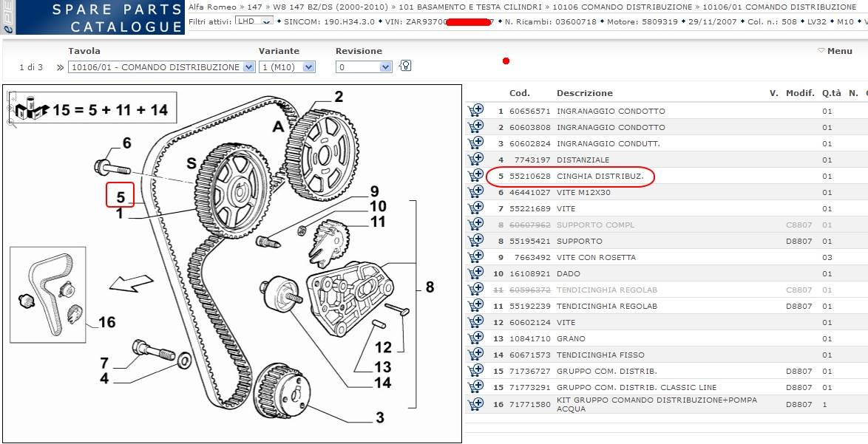
Task: Add DADO 16108921 to cart
Action: 475,273
